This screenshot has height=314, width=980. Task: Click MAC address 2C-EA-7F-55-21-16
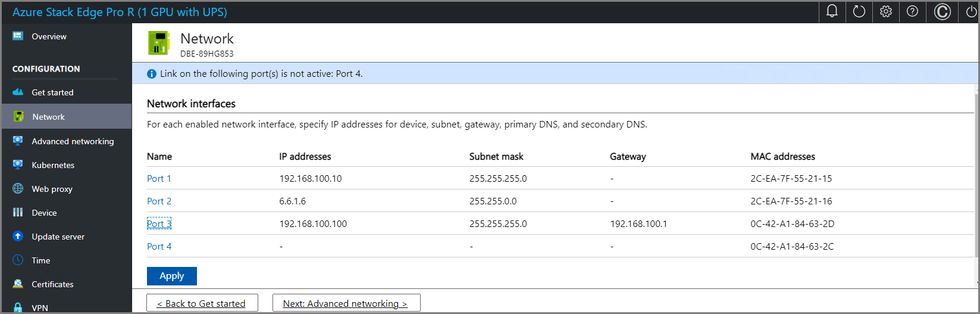791,201
